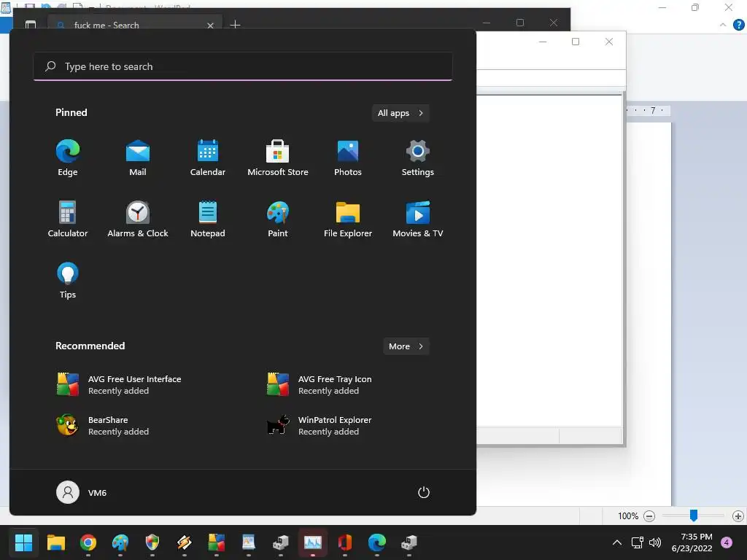This screenshot has width=747, height=560.
Task: Switch to WordPad on the taskbar
Action: pos(249,542)
